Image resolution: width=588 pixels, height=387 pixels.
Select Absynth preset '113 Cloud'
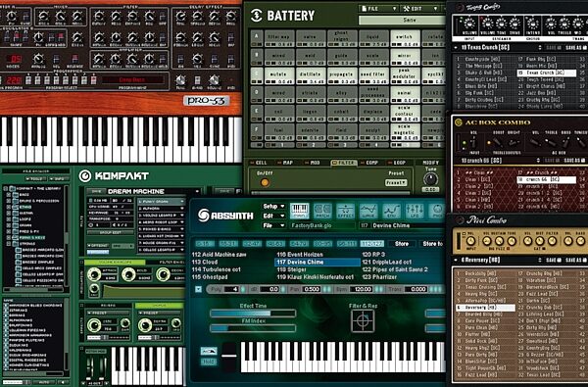click(205, 262)
